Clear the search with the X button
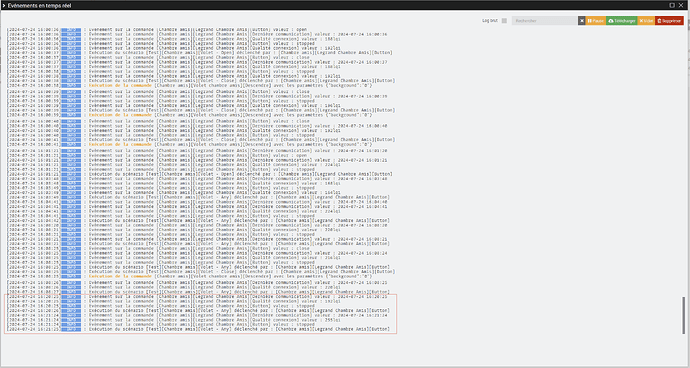This screenshot has height=368, width=690. [581, 21]
